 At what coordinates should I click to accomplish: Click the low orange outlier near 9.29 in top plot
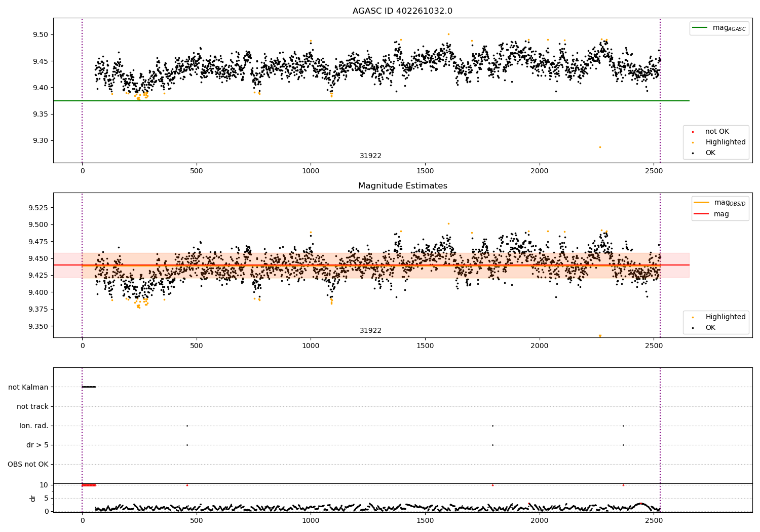pyautogui.click(x=600, y=147)
